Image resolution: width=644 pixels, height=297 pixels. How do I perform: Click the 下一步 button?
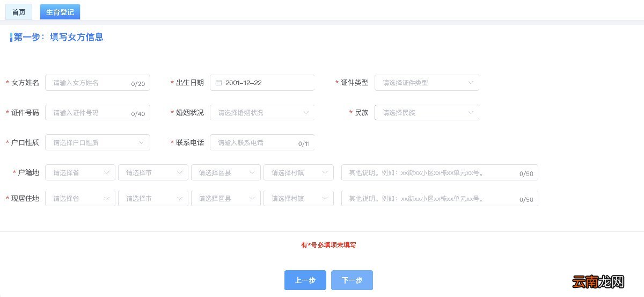(352, 280)
